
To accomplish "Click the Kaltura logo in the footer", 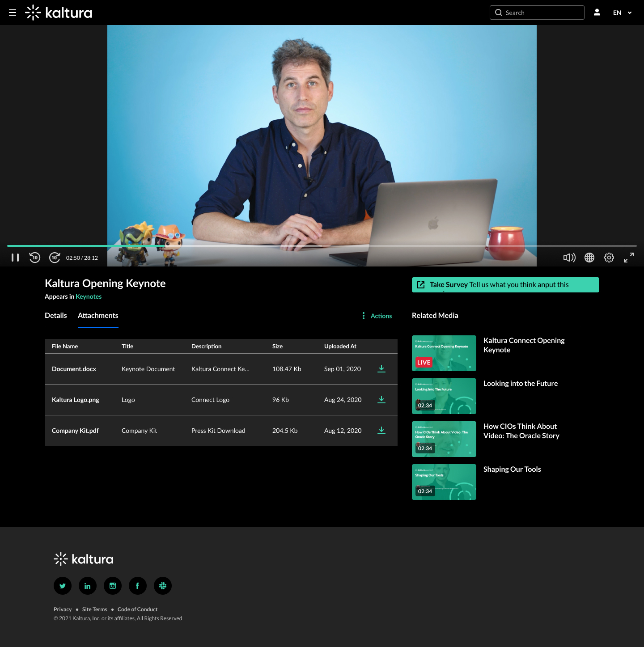I will (84, 559).
